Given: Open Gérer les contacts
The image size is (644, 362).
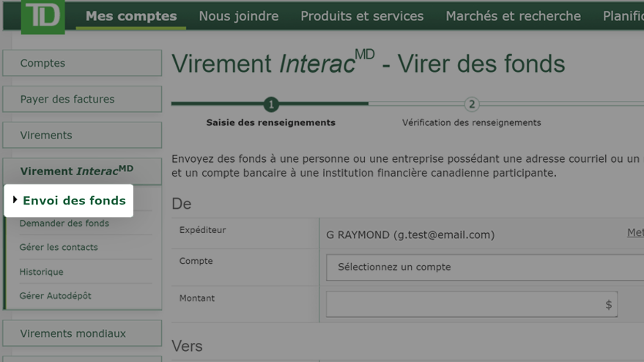Looking at the screenshot, I should tap(59, 247).
